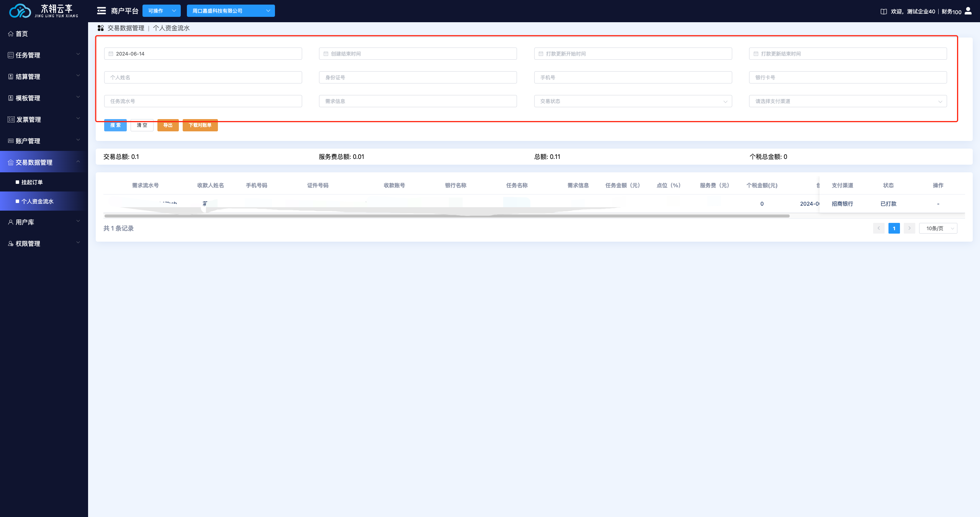Click the 已打款 status cell
Viewport: 980px width, 517px height.
point(888,204)
